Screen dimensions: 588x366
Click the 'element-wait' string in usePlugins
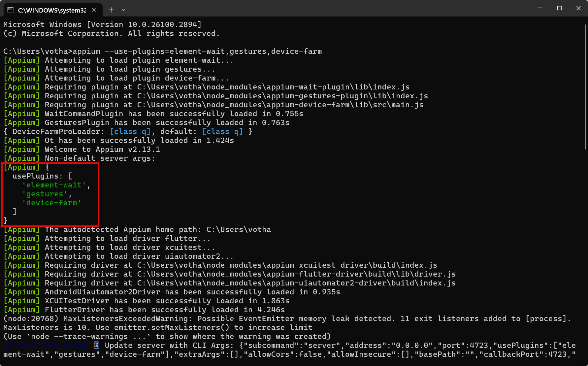[54, 185]
